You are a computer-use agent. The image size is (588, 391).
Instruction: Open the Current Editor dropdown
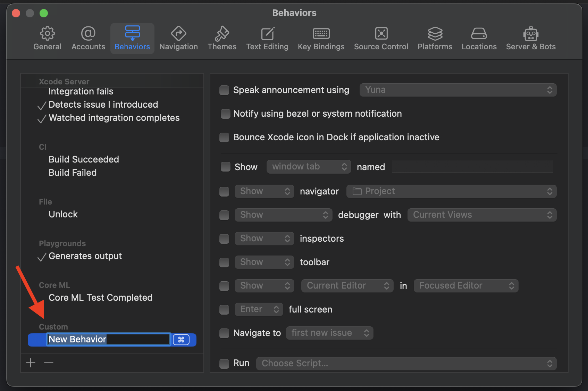[347, 286]
